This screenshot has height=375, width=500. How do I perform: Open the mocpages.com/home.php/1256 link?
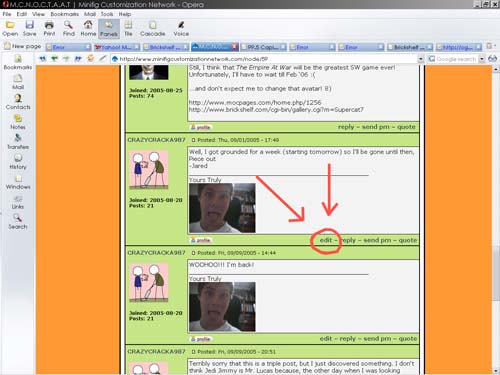coord(255,102)
